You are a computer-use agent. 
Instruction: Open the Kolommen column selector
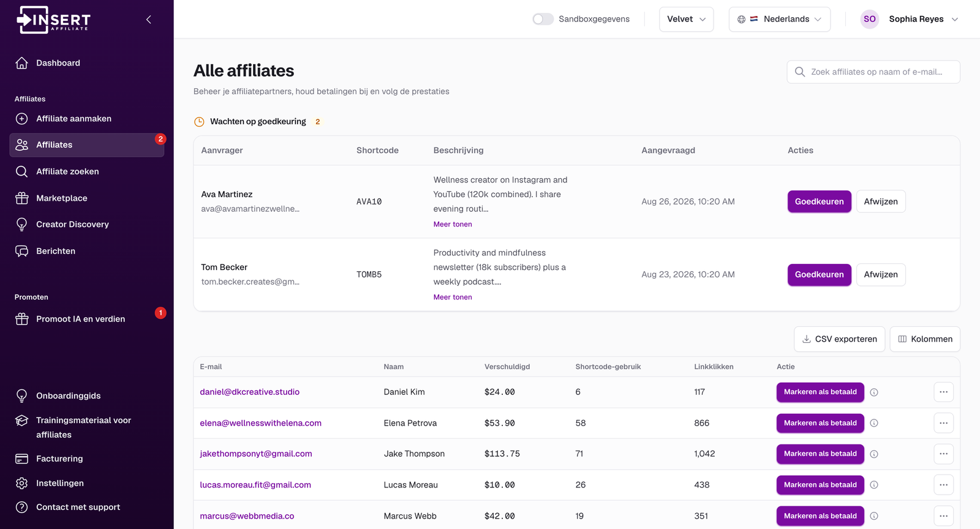(925, 339)
